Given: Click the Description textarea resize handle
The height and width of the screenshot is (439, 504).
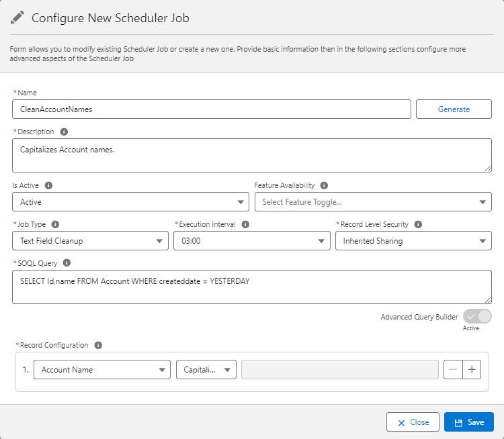Looking at the screenshot, I should point(488,168).
